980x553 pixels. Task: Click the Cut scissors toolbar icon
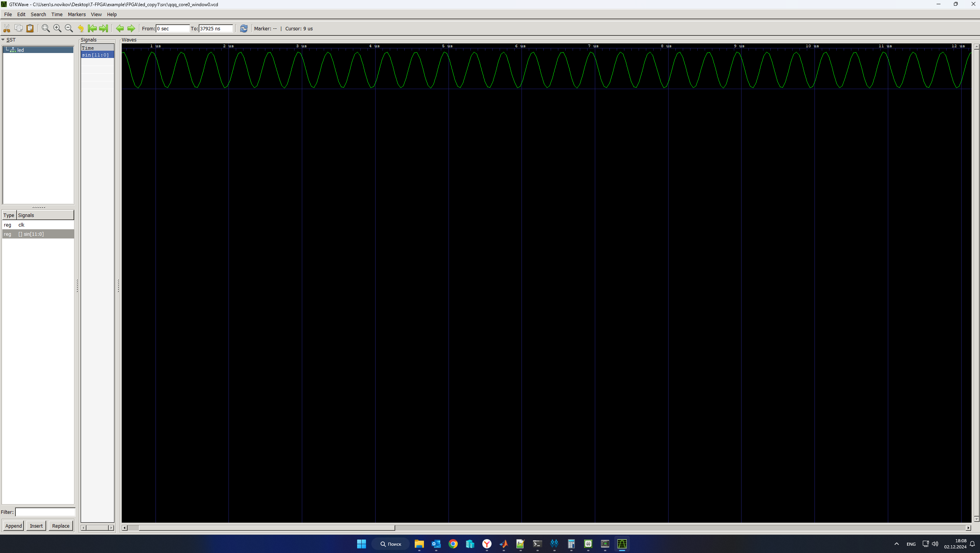[x=7, y=28]
